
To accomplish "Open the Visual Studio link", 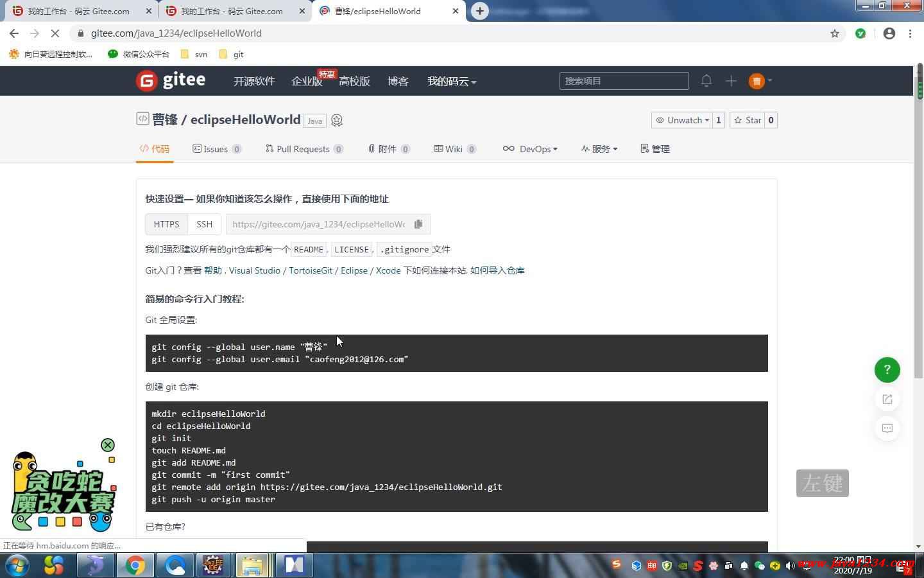I will coord(255,270).
